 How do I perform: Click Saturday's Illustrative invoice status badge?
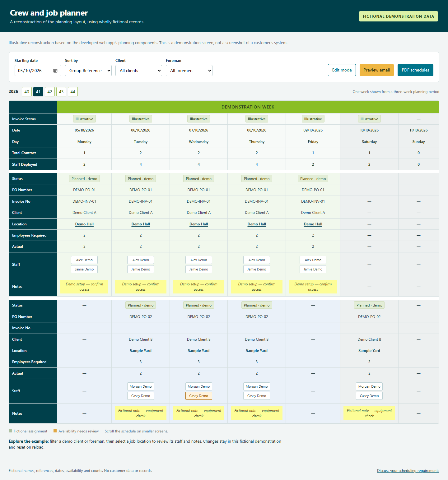pos(369,119)
